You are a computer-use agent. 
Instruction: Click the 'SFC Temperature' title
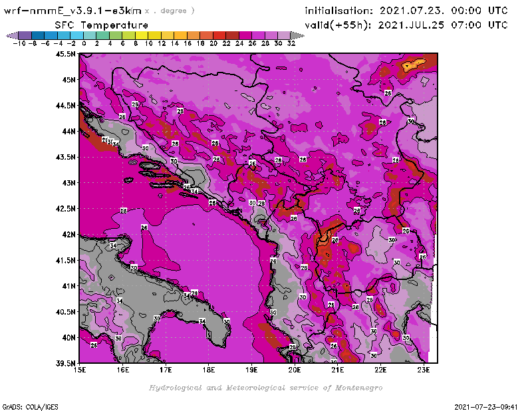pos(102,25)
